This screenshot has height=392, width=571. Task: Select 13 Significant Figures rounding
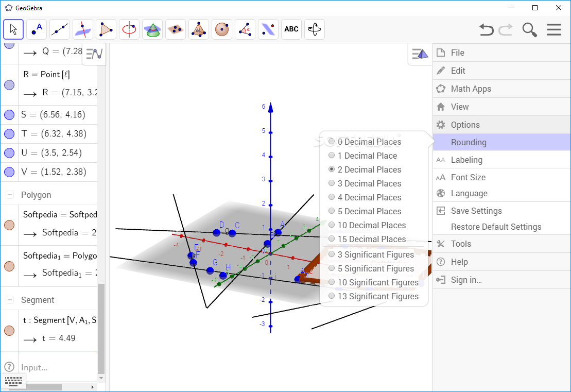[x=374, y=296]
